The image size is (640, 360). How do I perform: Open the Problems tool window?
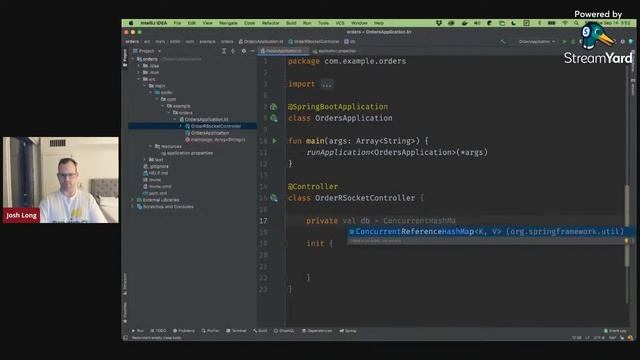click(x=184, y=331)
